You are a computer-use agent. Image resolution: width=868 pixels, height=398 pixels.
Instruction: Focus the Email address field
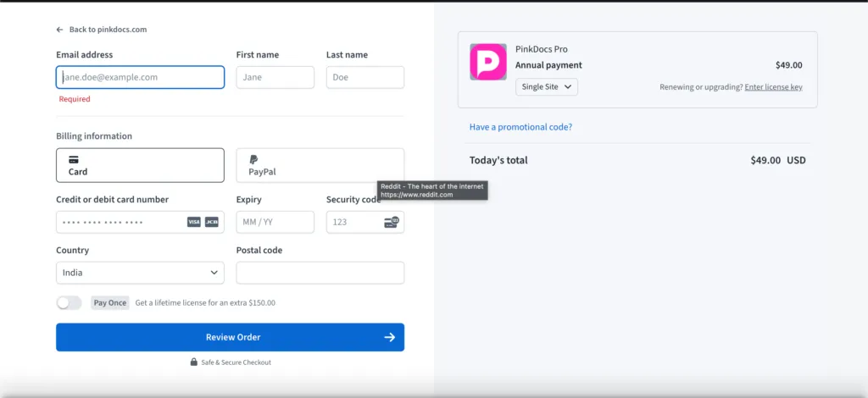point(140,77)
